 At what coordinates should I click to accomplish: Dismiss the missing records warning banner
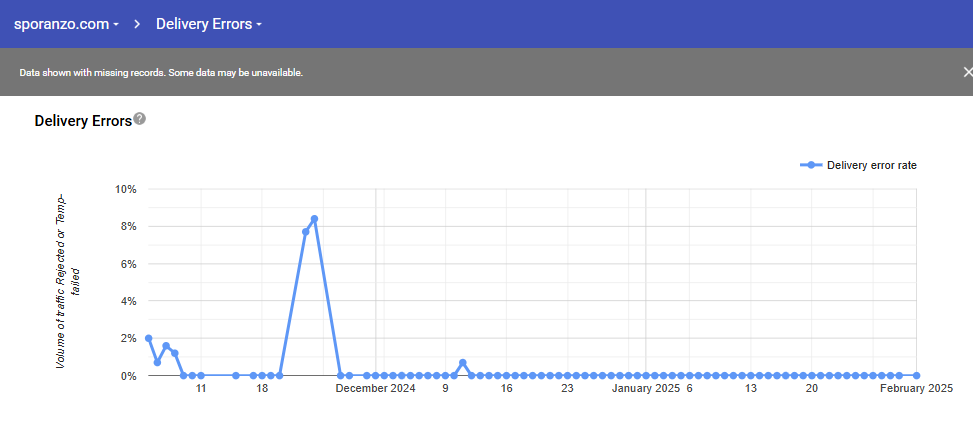point(966,72)
